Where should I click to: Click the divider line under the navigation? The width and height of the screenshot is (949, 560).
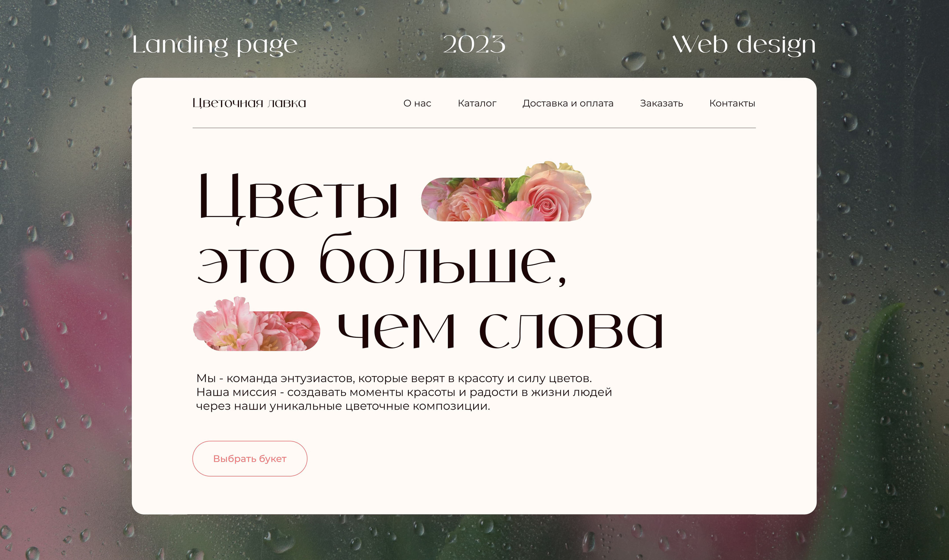(x=474, y=128)
